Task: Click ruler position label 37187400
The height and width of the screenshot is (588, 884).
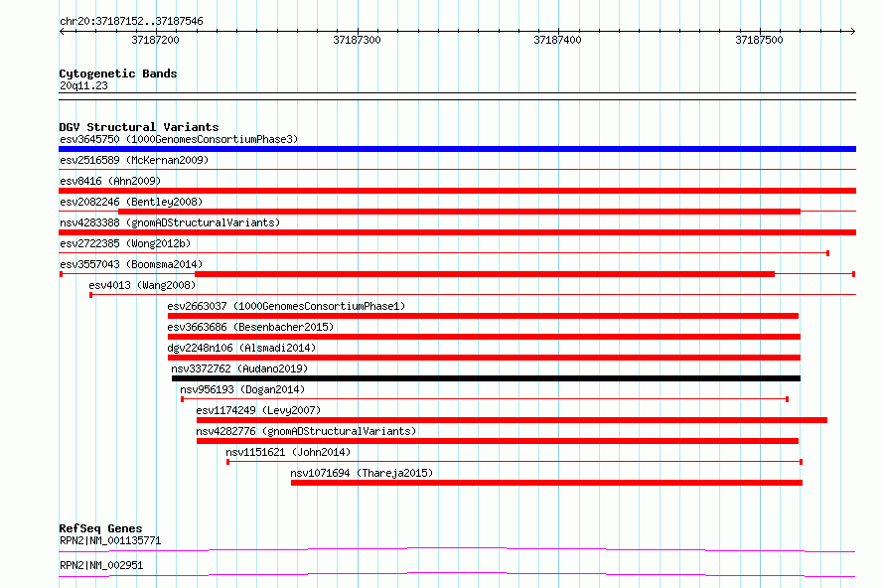Action: coord(557,40)
